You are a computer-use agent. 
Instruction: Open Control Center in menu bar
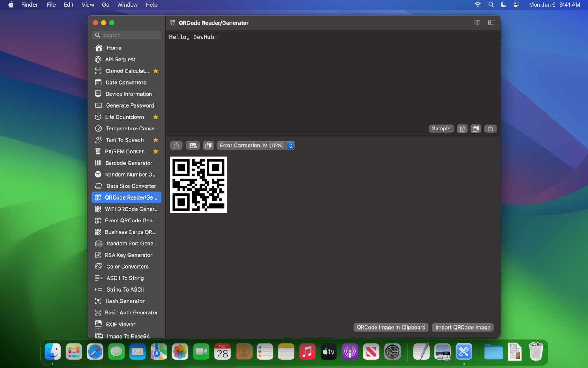(517, 4)
